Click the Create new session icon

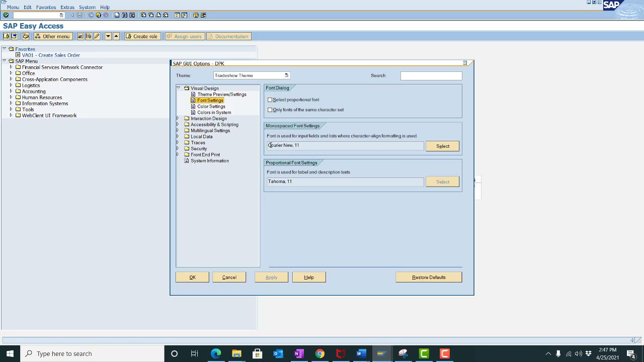point(177,15)
